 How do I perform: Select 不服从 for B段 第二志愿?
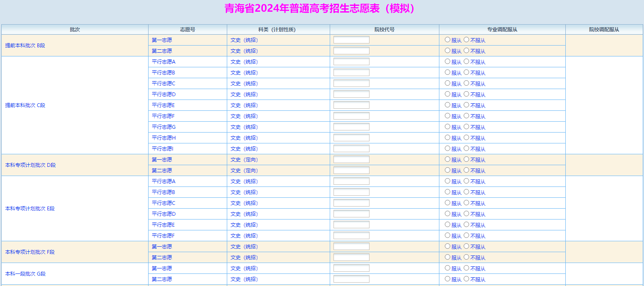pyautogui.click(x=466, y=51)
